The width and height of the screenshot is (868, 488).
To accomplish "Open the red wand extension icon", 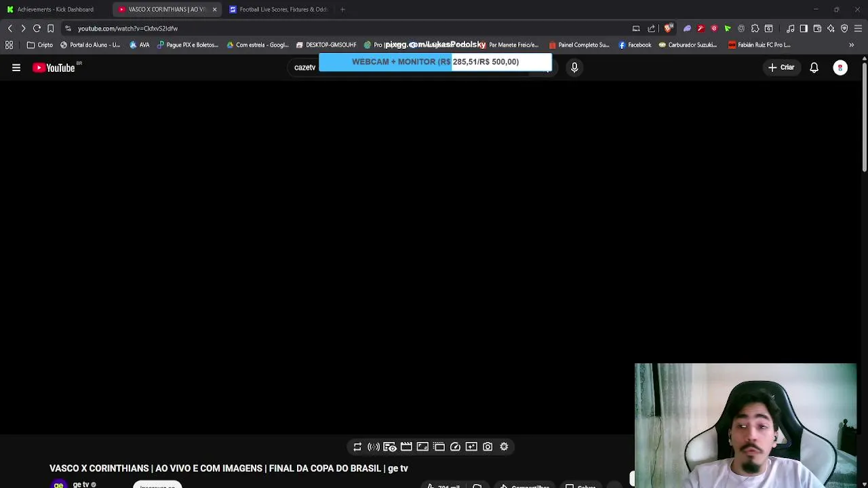I will point(701,28).
